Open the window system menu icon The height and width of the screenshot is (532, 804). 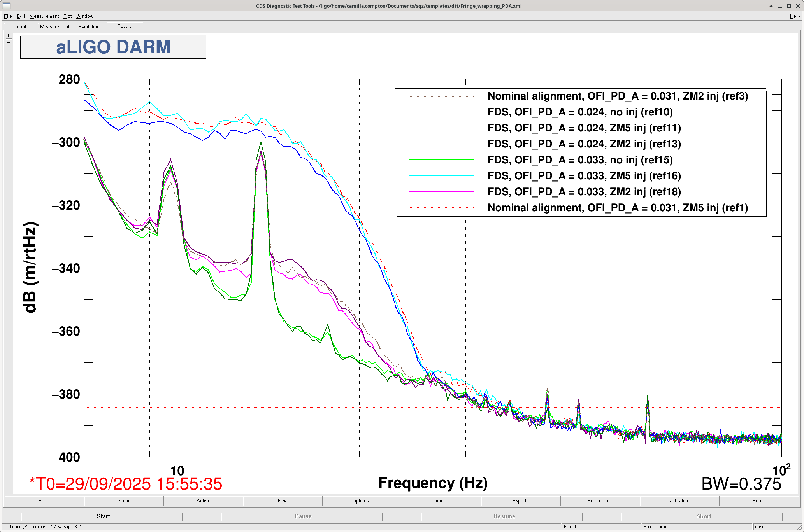coord(6,6)
